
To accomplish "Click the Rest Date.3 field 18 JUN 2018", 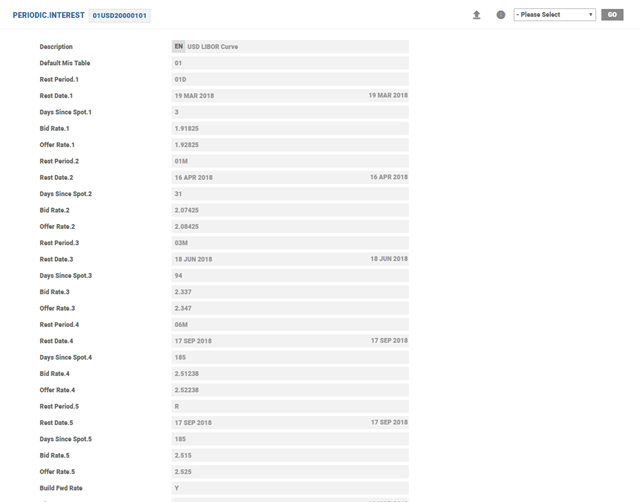I will [290, 259].
